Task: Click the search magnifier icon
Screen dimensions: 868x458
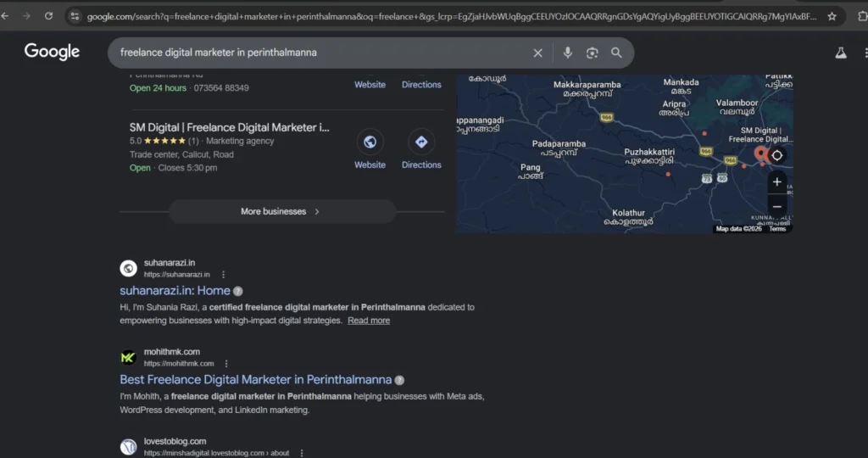Action: pos(616,53)
